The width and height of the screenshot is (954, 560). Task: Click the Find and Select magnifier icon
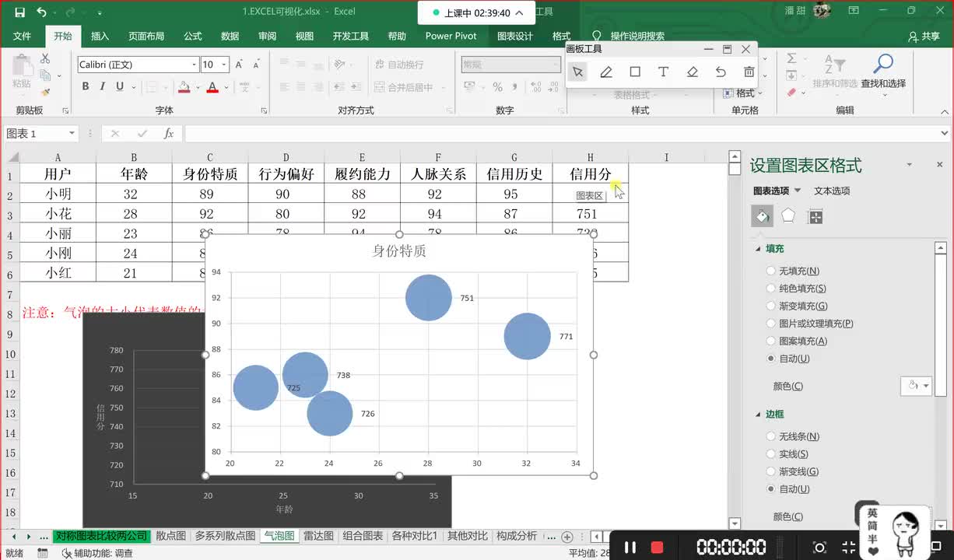883,64
